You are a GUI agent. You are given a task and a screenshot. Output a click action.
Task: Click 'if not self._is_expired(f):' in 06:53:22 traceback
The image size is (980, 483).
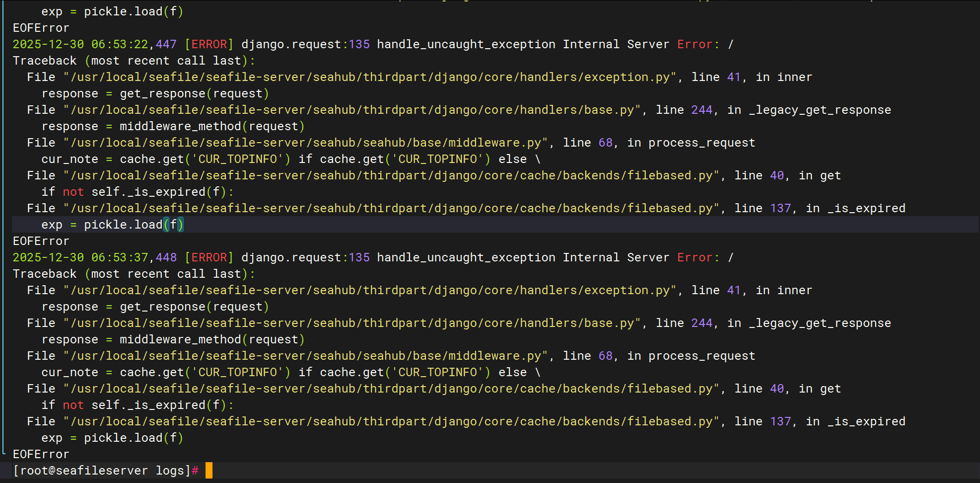click(x=137, y=192)
